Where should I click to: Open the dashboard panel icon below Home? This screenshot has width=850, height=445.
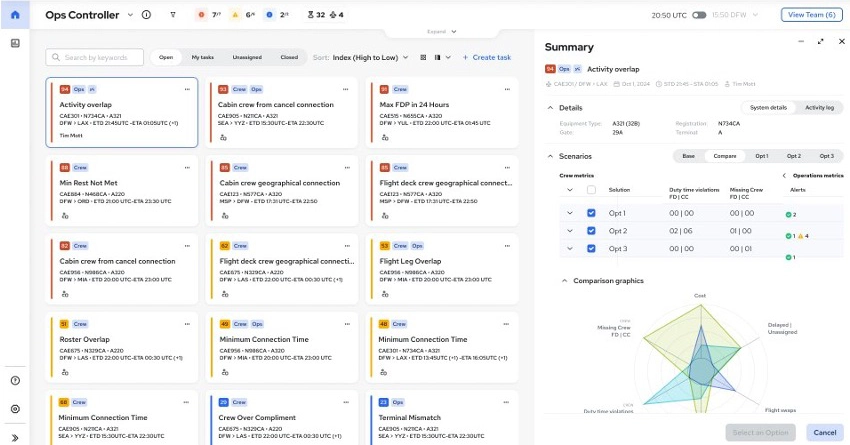click(15, 43)
